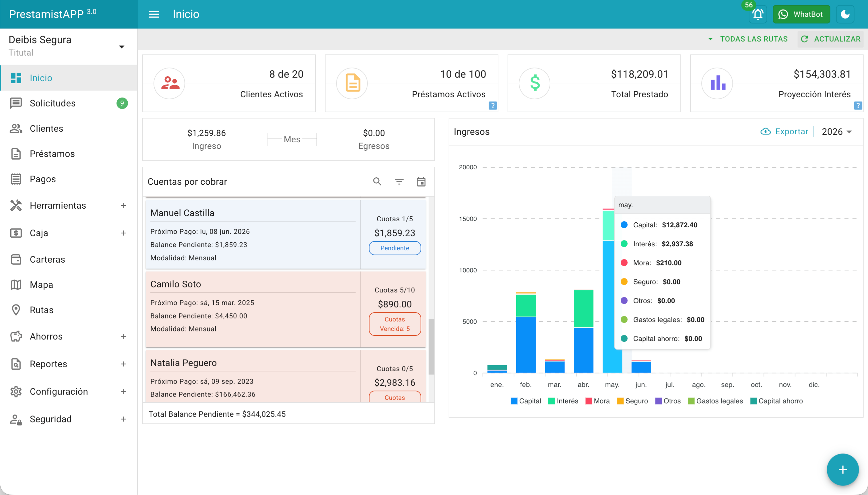Viewport: 868px width, 495px height.
Task: Expand Caja submenu plus sign
Action: (x=123, y=233)
